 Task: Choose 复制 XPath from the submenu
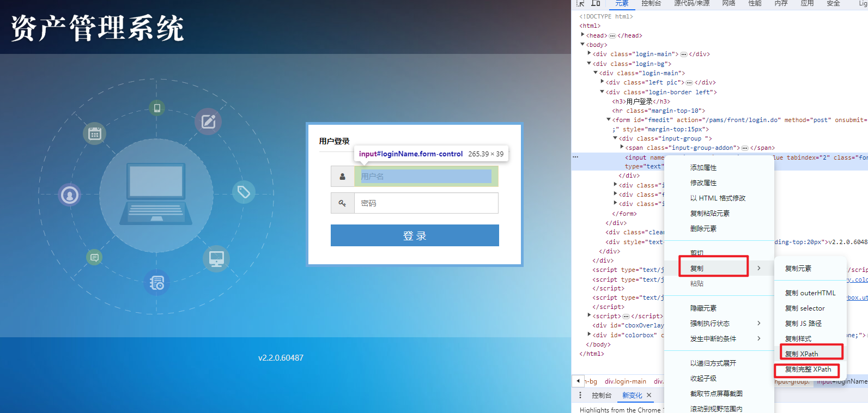(x=810, y=354)
